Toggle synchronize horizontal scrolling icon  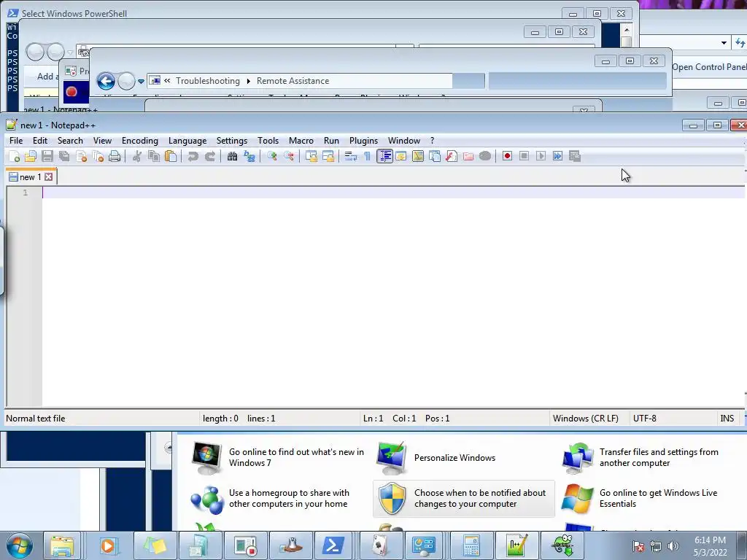(328, 156)
